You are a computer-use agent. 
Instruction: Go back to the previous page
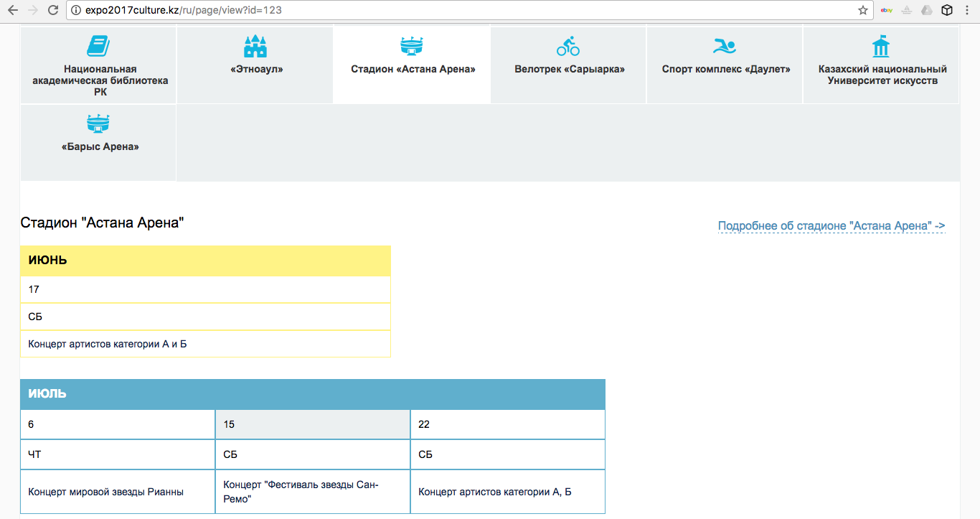coord(13,10)
